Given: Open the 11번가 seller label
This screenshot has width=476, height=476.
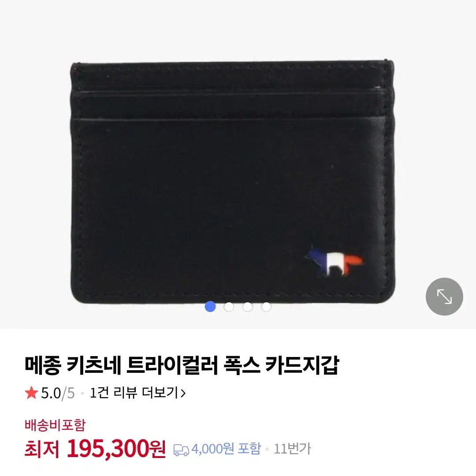Looking at the screenshot, I should coord(292,449).
